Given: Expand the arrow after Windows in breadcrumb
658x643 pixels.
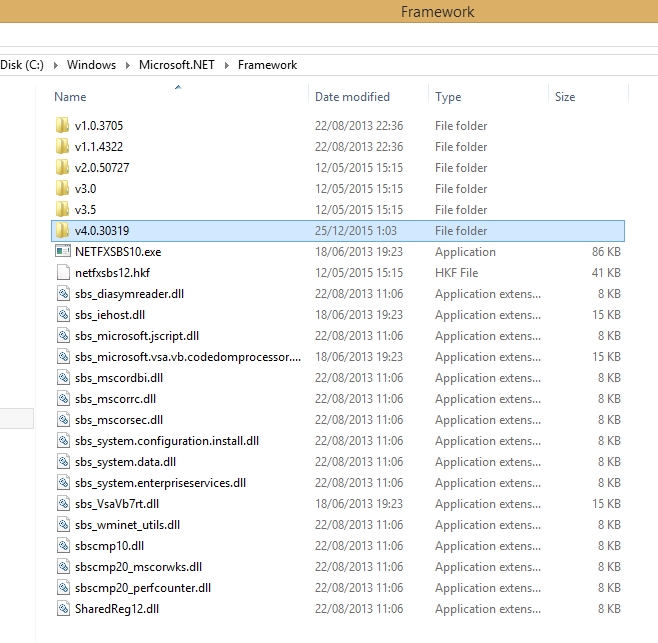Looking at the screenshot, I should (x=128, y=65).
